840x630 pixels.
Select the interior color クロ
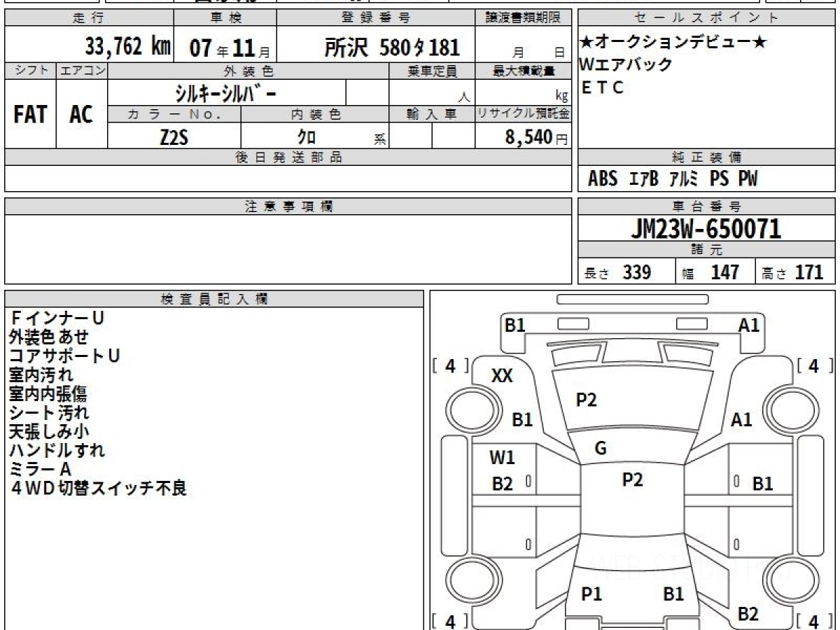[307, 136]
